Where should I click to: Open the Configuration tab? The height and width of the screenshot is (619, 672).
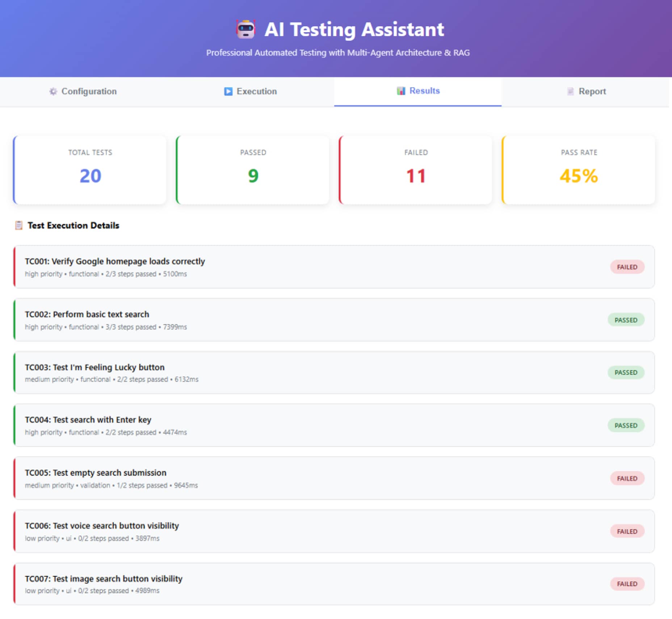[x=84, y=92]
